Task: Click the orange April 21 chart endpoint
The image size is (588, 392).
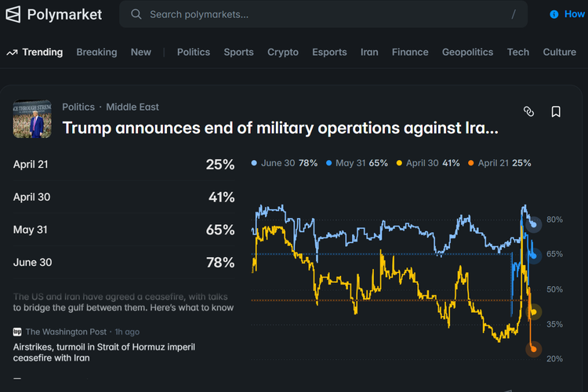Action: pos(534,349)
